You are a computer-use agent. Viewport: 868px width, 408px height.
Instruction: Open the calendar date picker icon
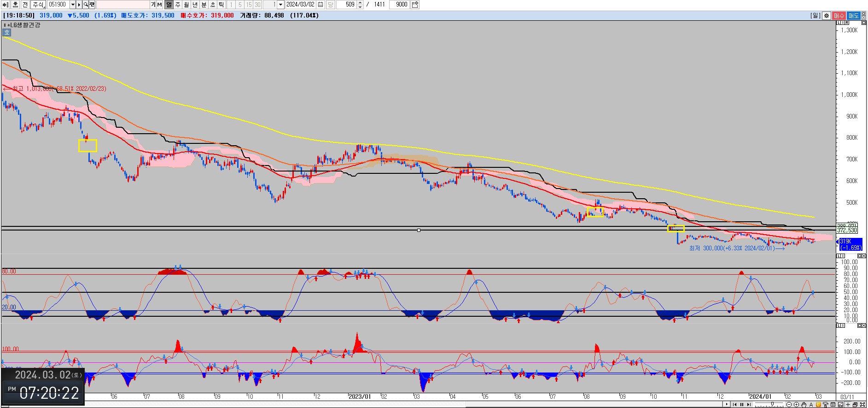[321, 5]
